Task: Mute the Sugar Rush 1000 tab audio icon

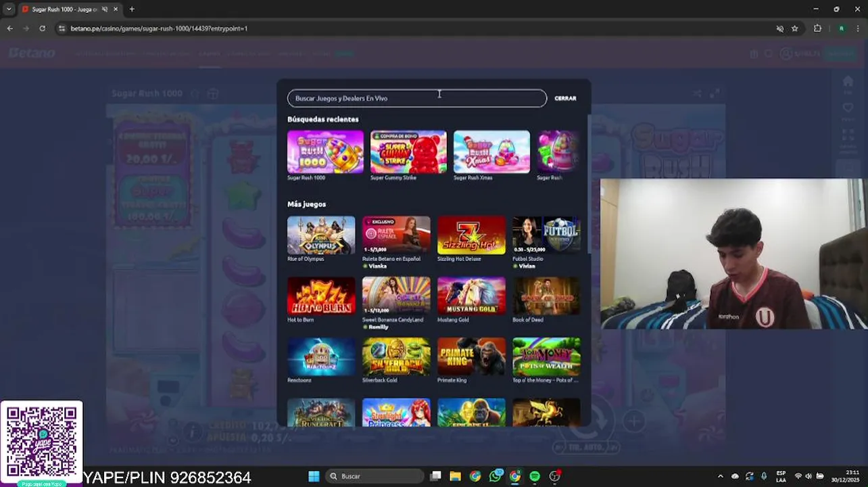Action: click(105, 9)
